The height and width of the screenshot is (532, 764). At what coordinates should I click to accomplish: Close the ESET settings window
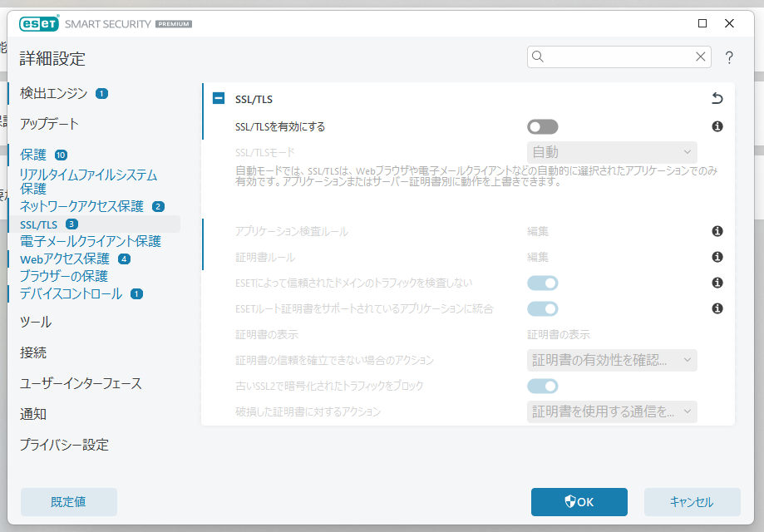pos(729,23)
